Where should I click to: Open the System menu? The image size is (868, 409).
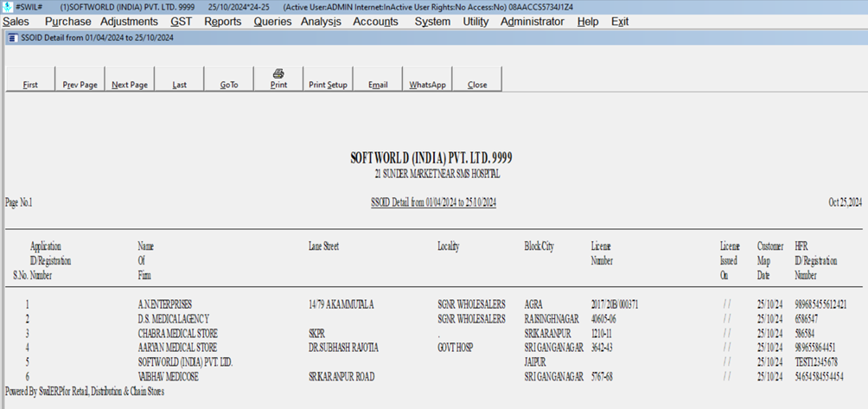tap(432, 22)
